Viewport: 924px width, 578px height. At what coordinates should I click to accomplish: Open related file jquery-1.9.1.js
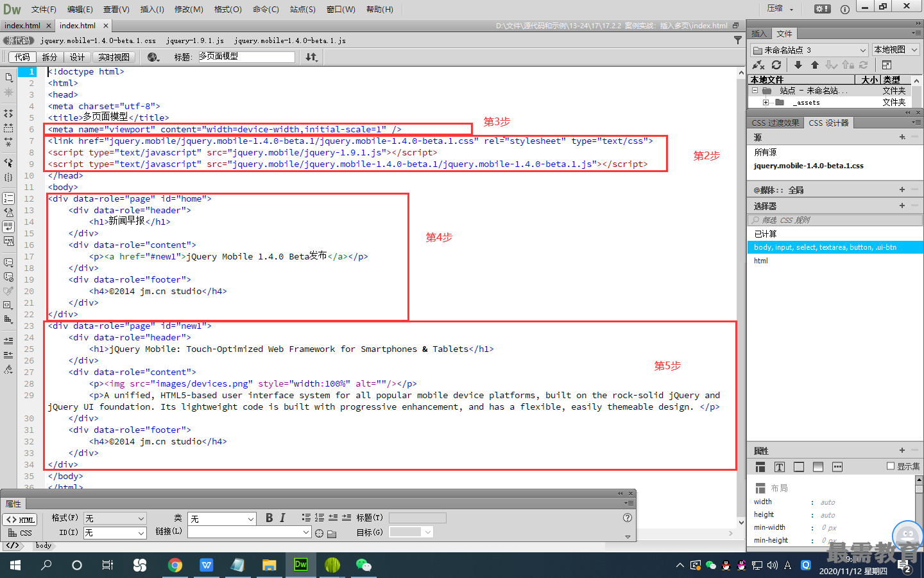click(195, 40)
